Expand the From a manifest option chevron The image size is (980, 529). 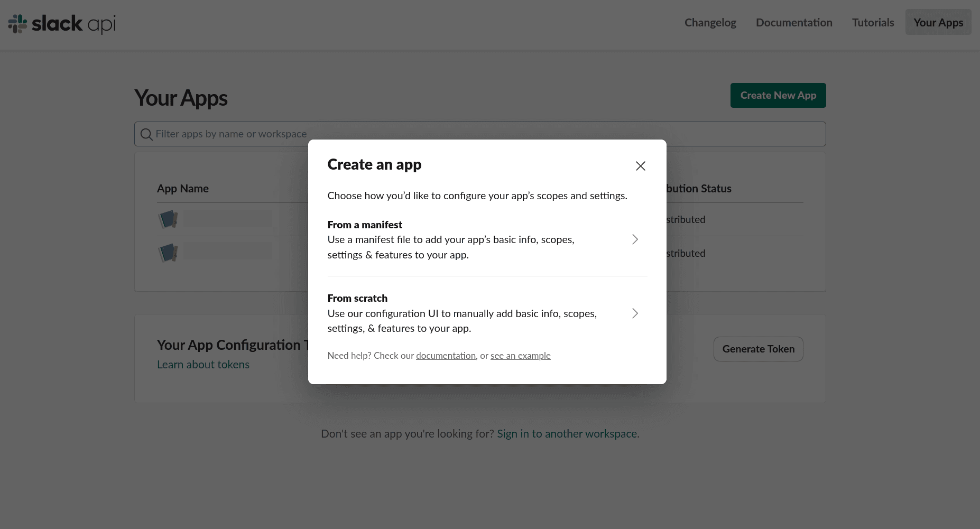(x=635, y=239)
